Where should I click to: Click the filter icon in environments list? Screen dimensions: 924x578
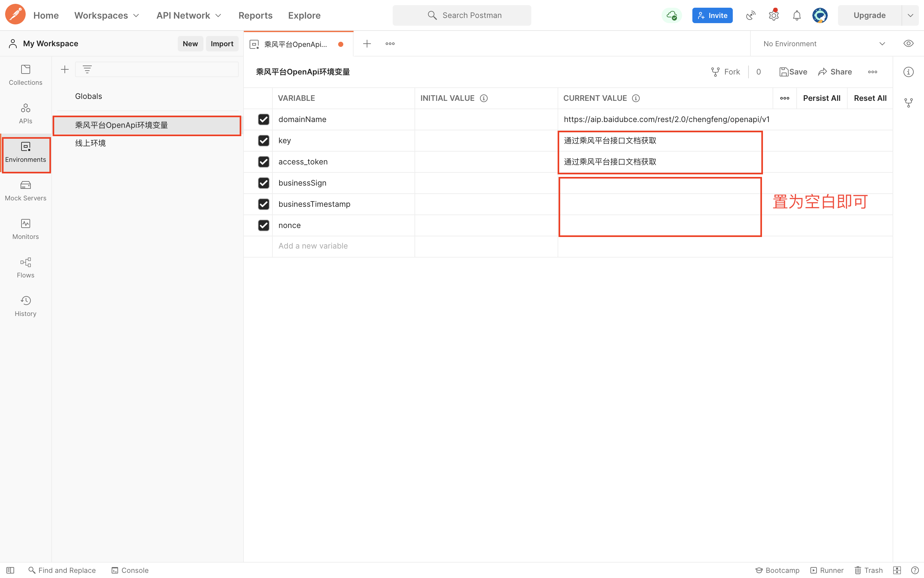[87, 69]
